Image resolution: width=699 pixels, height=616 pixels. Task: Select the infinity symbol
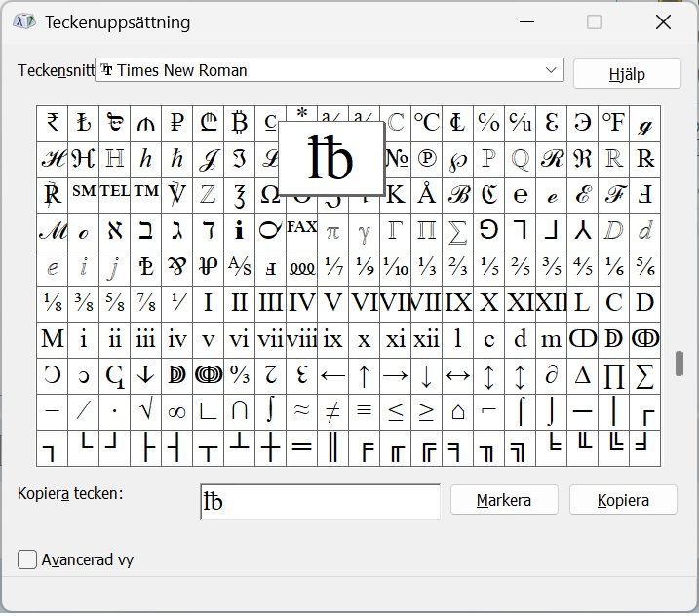coord(176,411)
